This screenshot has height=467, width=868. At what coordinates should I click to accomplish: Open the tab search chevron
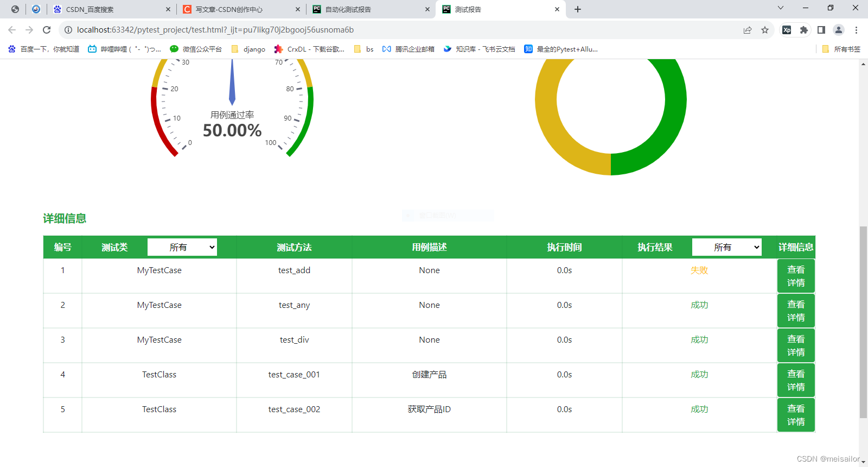pos(781,8)
